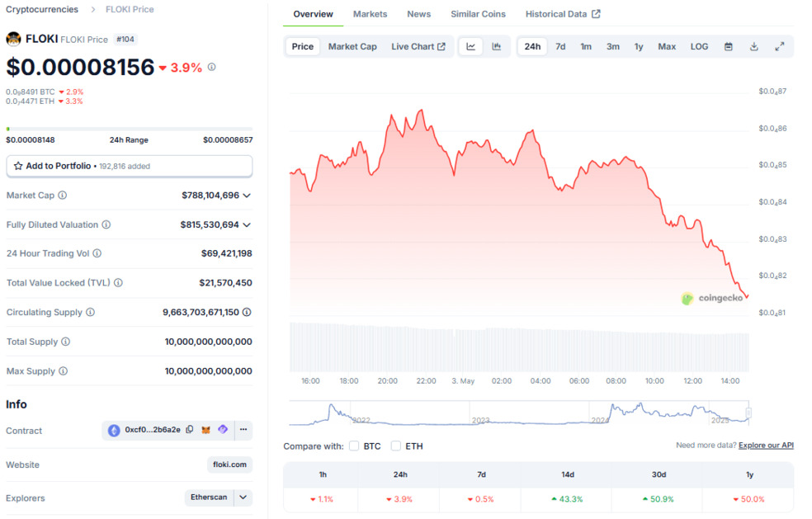The height and width of the screenshot is (519, 812).
Task: Go to the News tab
Action: [419, 14]
